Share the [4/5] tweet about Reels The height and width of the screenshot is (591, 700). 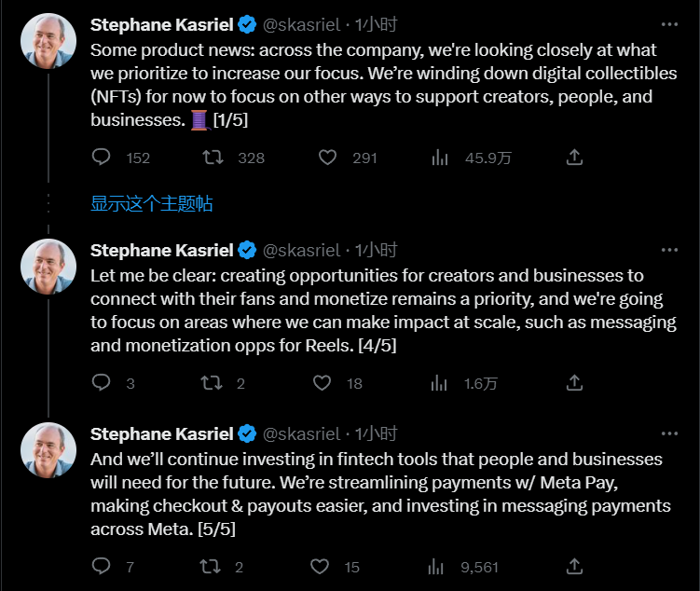click(575, 382)
